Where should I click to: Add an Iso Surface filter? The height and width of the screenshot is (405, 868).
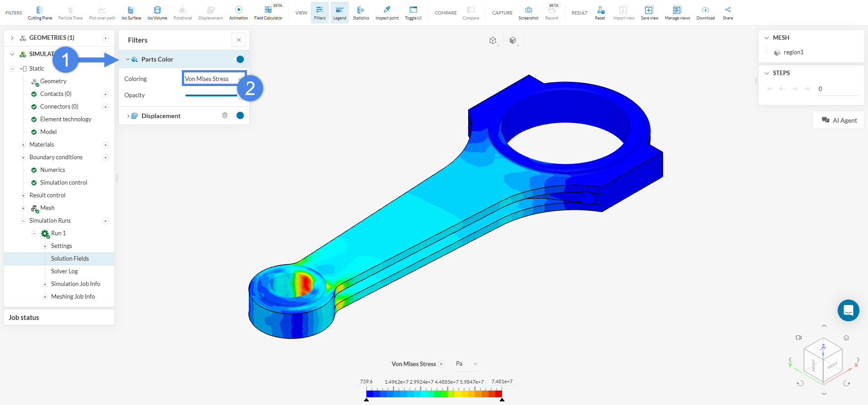coord(131,13)
